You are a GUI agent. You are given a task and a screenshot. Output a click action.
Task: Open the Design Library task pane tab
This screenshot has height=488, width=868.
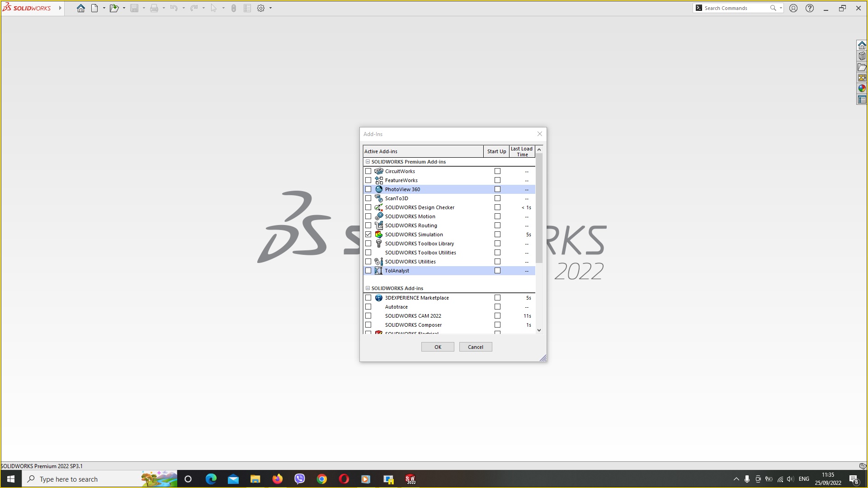tap(862, 56)
